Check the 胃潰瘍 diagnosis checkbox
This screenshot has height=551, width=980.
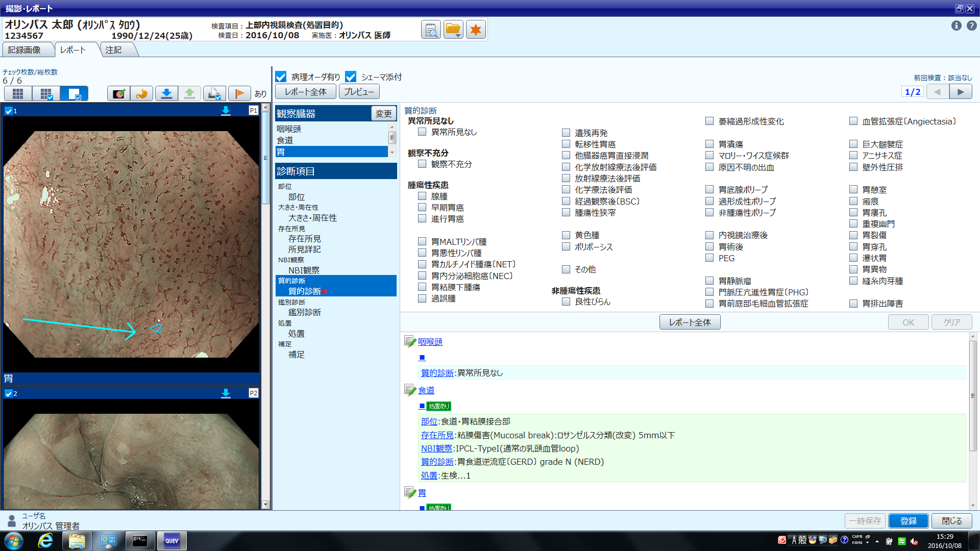tap(709, 144)
